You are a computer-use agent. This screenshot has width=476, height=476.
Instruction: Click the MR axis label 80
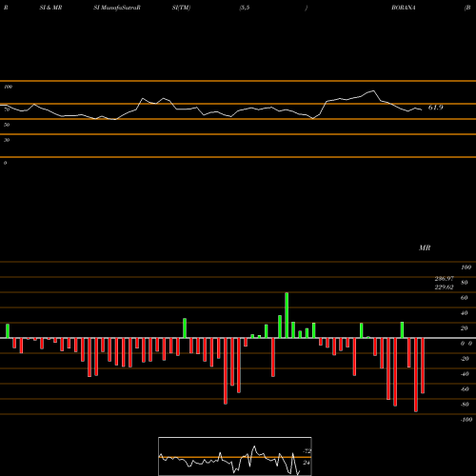click(464, 283)
